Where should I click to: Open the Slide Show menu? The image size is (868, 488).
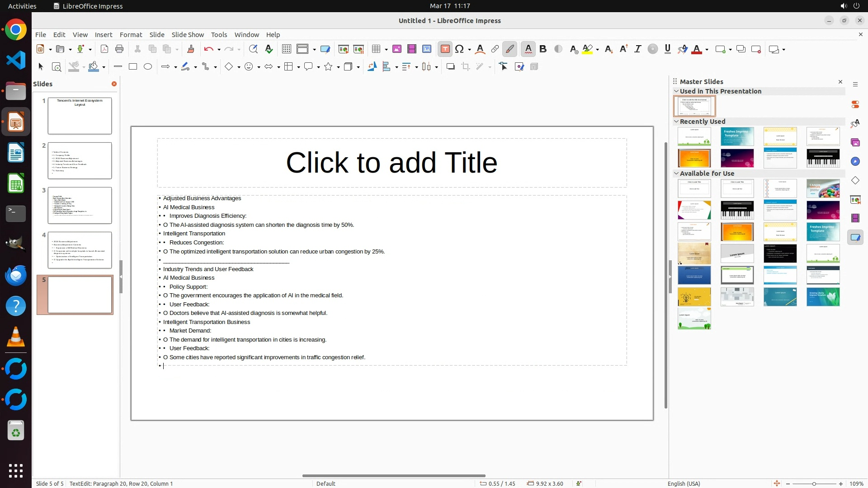coord(188,35)
